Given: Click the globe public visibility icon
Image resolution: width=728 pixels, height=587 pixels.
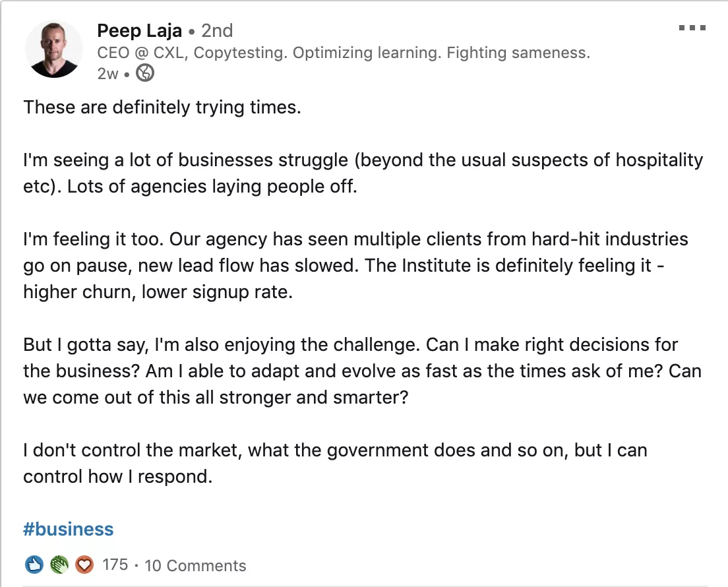Looking at the screenshot, I should coord(145,73).
